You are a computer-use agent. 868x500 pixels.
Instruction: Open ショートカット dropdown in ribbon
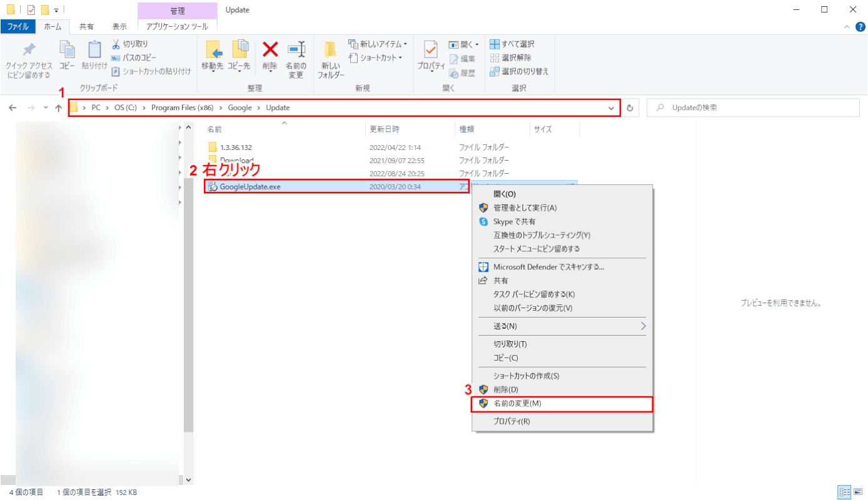tap(375, 57)
